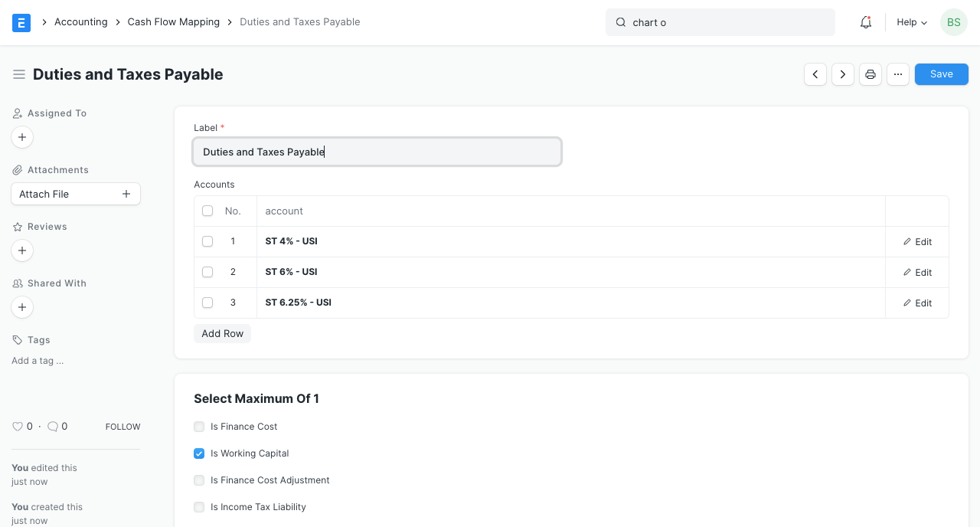Print this document using printer icon
This screenshot has height=527, width=980.
coord(871,74)
